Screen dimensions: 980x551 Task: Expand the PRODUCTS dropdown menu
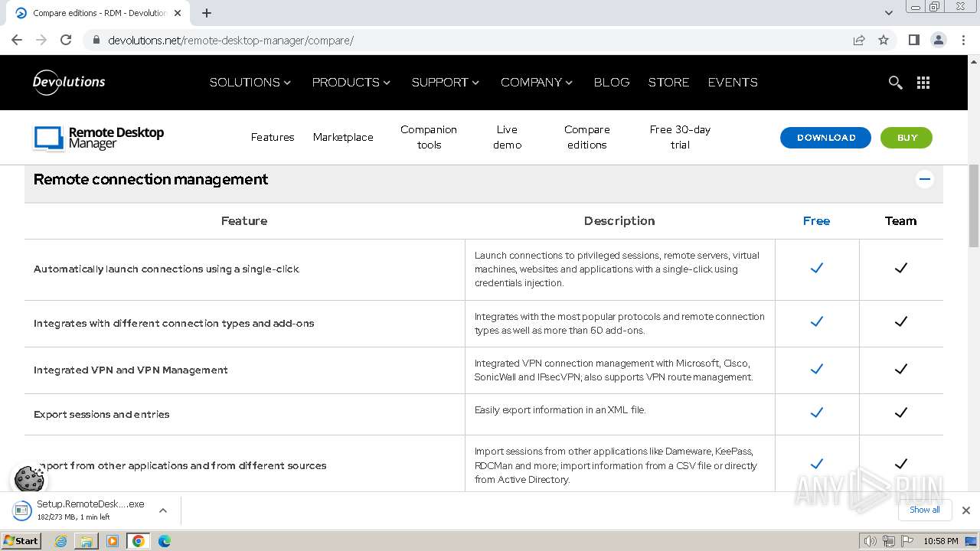[x=351, y=83]
